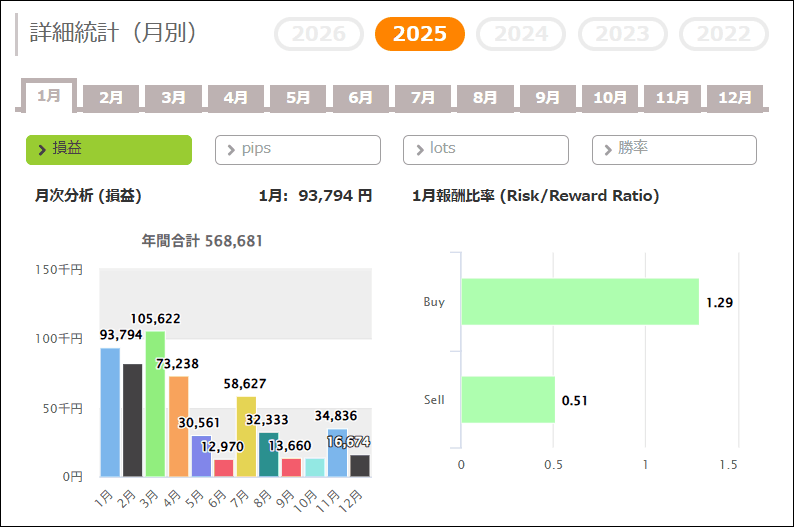Screen dimensions: 794x527
Task: Click the yellow July bar showing 58,627
Action: (x=246, y=437)
